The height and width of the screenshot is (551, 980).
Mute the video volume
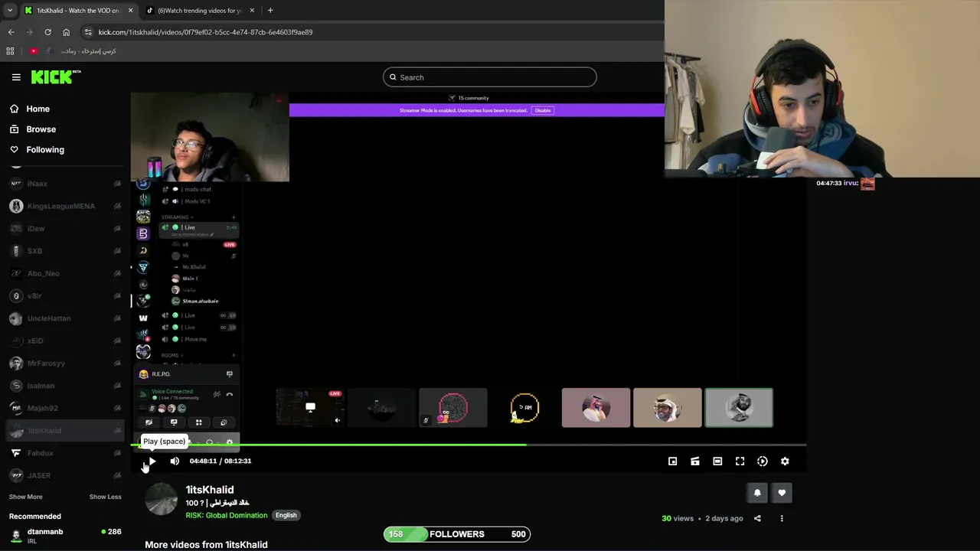pos(175,461)
